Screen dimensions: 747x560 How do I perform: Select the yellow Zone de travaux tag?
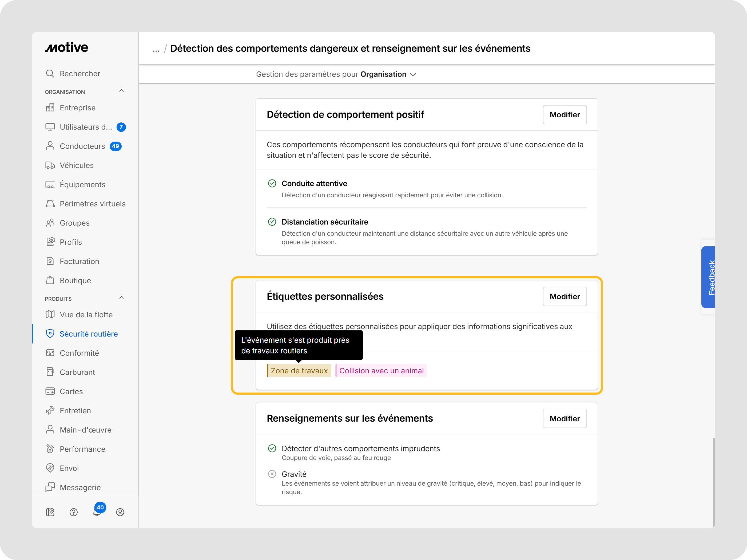point(299,371)
